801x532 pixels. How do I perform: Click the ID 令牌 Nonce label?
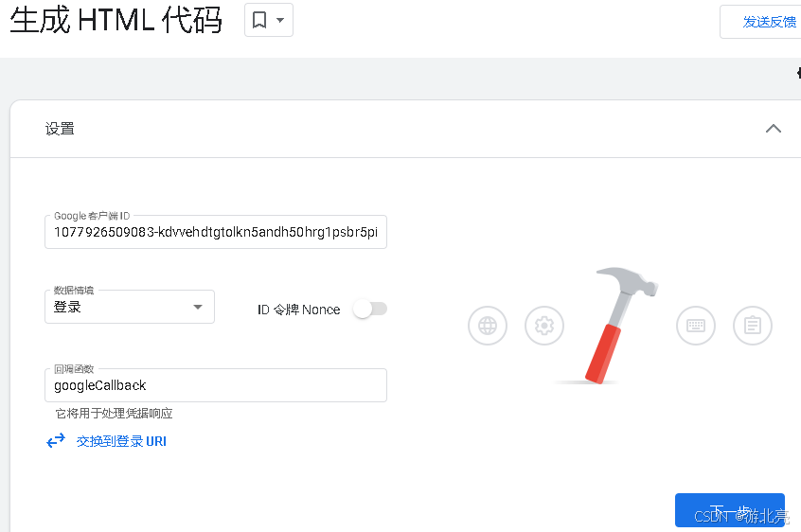[299, 310]
